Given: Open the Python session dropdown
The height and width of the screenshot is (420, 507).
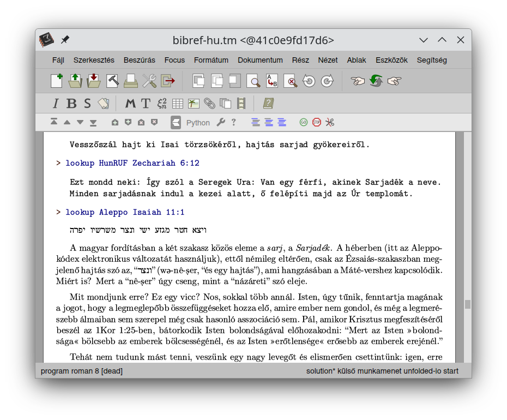Looking at the screenshot, I should pyautogui.click(x=198, y=123).
